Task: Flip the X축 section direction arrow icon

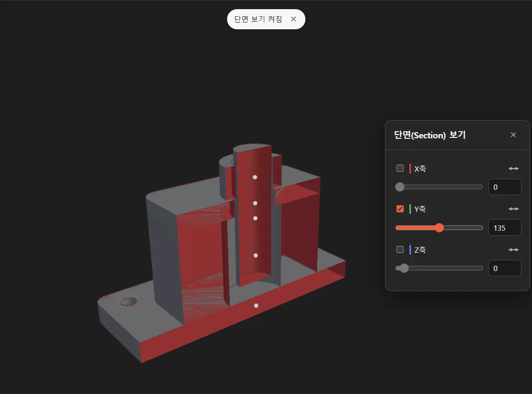Action: pyautogui.click(x=513, y=168)
